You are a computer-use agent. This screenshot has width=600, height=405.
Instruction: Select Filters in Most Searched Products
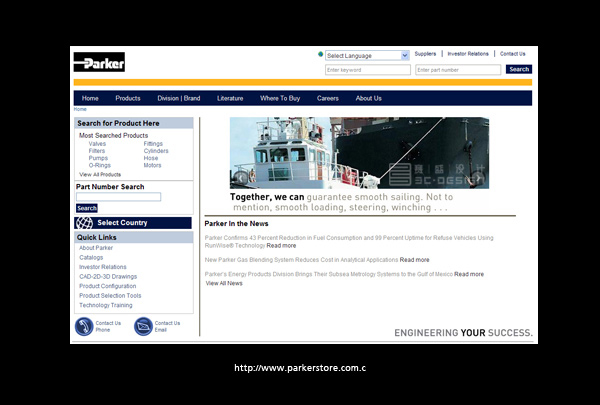click(96, 151)
